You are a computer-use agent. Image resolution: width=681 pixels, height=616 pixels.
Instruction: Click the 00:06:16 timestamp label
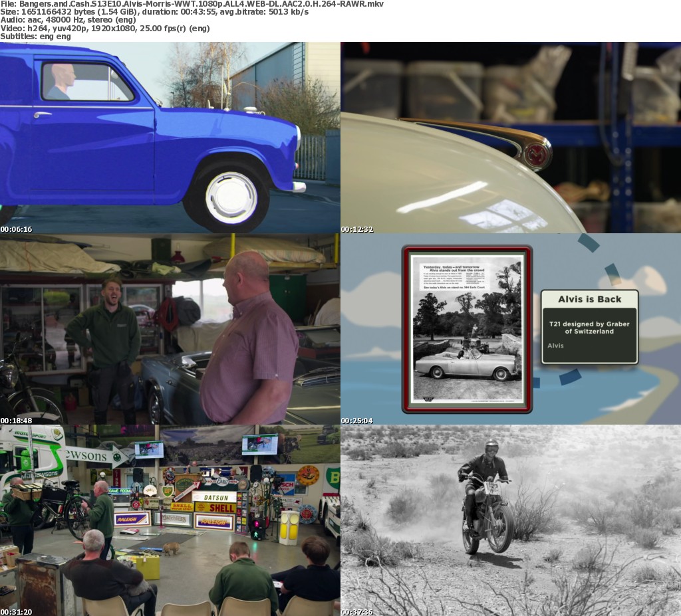coord(16,229)
